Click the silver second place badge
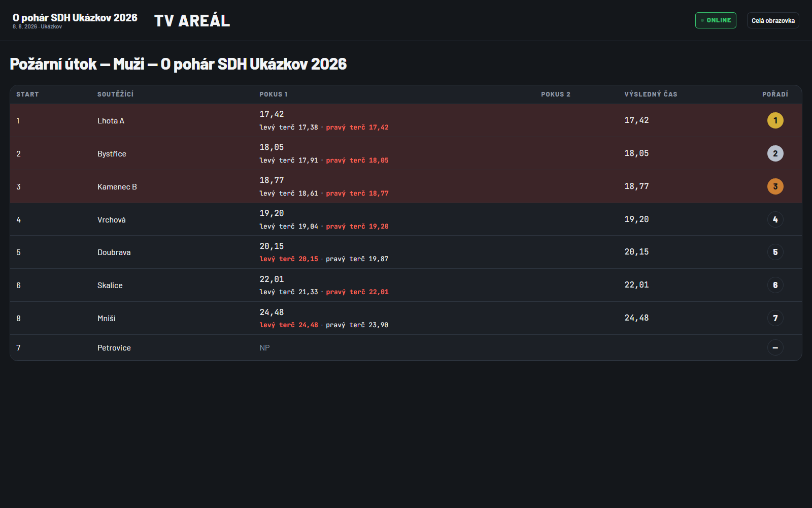Image resolution: width=812 pixels, height=508 pixels. coord(775,153)
